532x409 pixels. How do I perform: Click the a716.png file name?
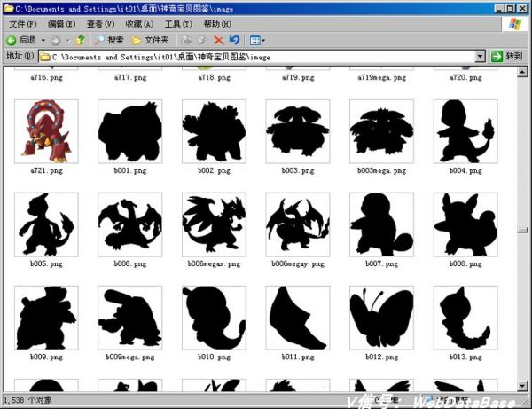click(x=46, y=78)
